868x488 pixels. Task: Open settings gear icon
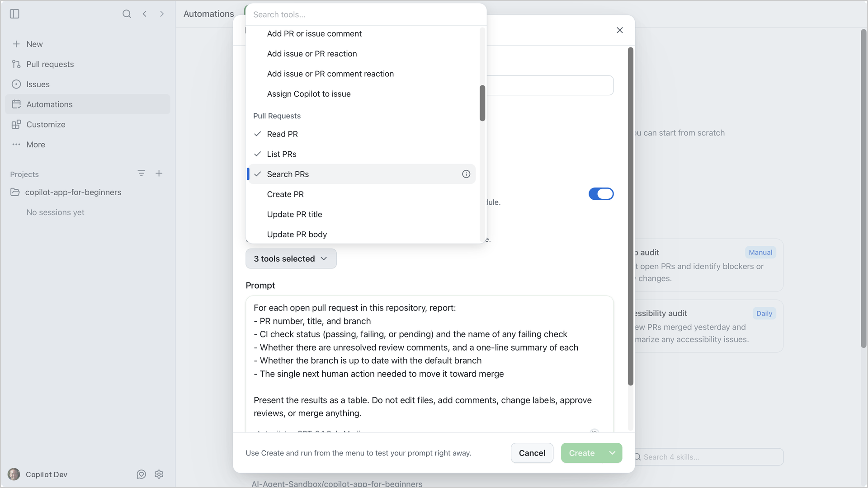[159, 474]
